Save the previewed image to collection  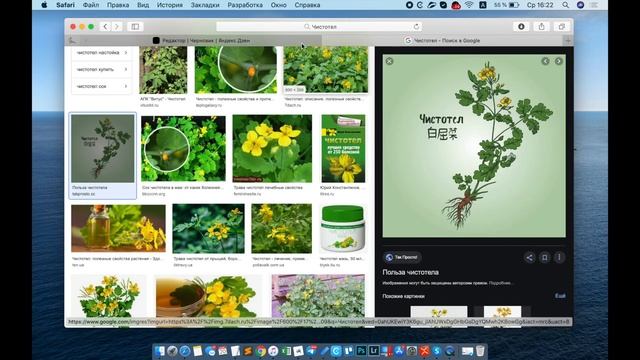pos(544,258)
